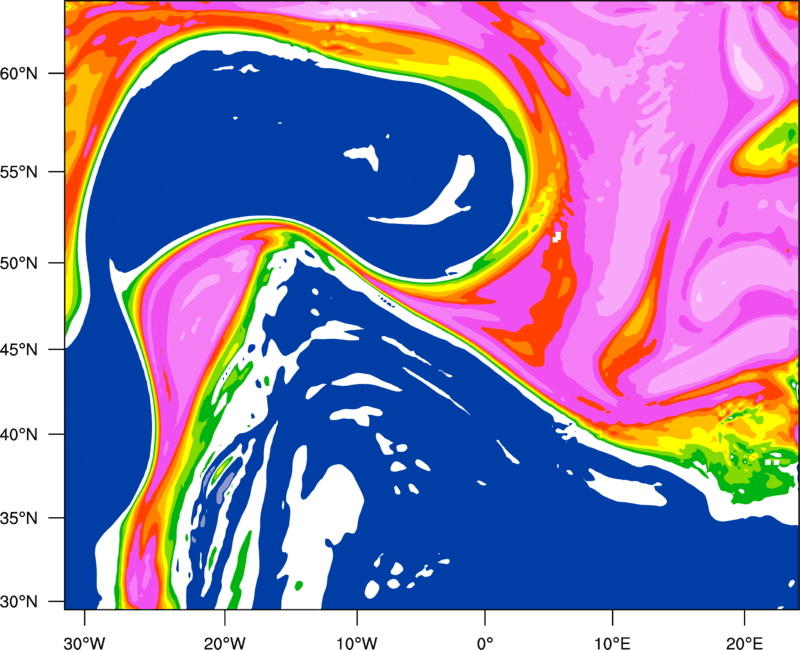Click the 30°N latitude axis label

19,602
